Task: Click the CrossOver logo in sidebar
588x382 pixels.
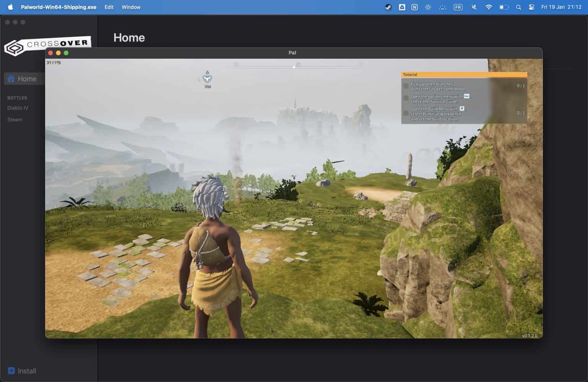Action: (x=47, y=46)
